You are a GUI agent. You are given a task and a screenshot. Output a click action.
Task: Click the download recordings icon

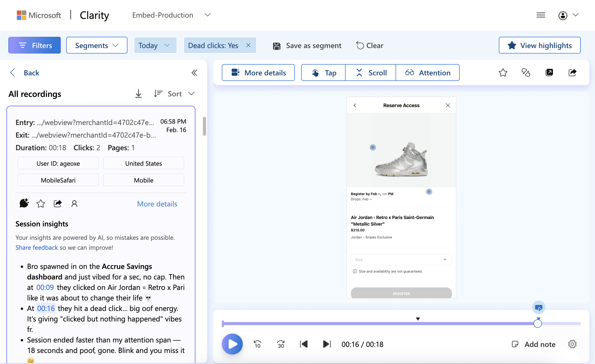[139, 94]
